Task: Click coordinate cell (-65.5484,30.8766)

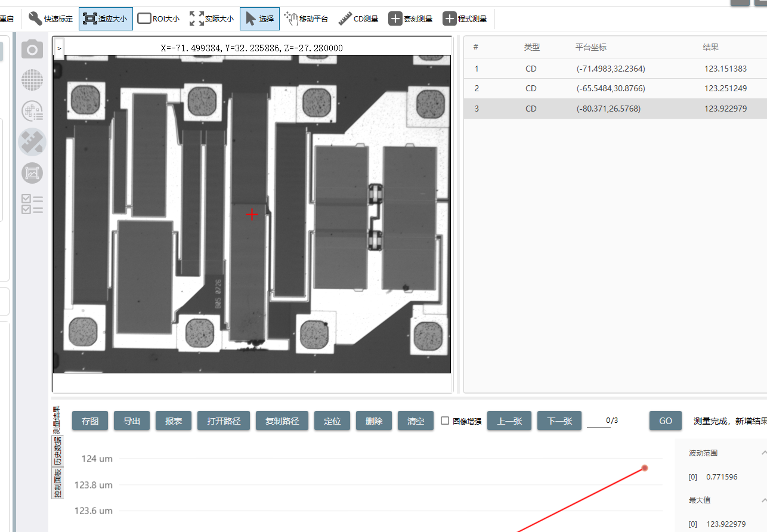Action: pyautogui.click(x=611, y=88)
